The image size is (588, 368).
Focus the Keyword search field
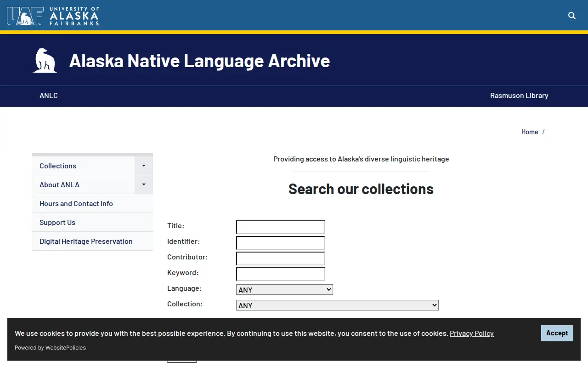pyautogui.click(x=281, y=274)
